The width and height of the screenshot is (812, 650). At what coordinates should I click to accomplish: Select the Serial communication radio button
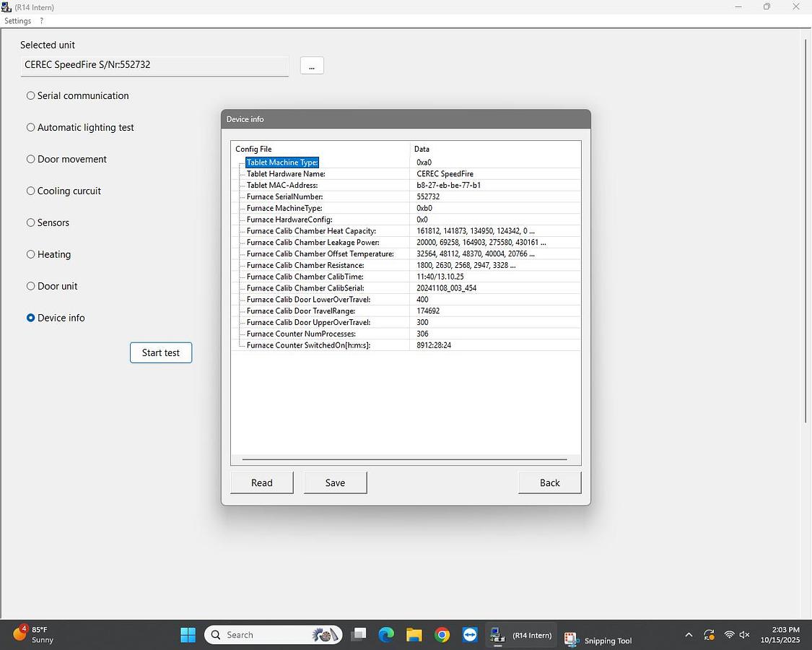pos(31,95)
